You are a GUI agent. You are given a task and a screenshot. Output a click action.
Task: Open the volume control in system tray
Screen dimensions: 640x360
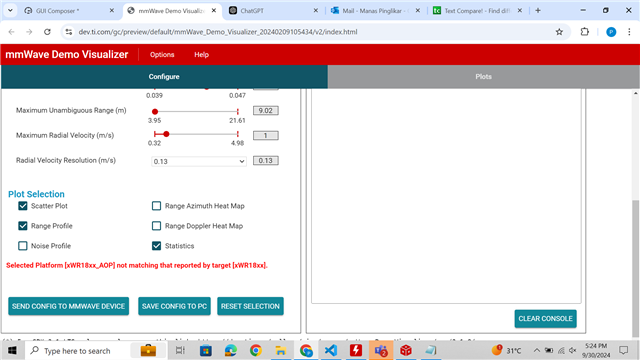573,351
